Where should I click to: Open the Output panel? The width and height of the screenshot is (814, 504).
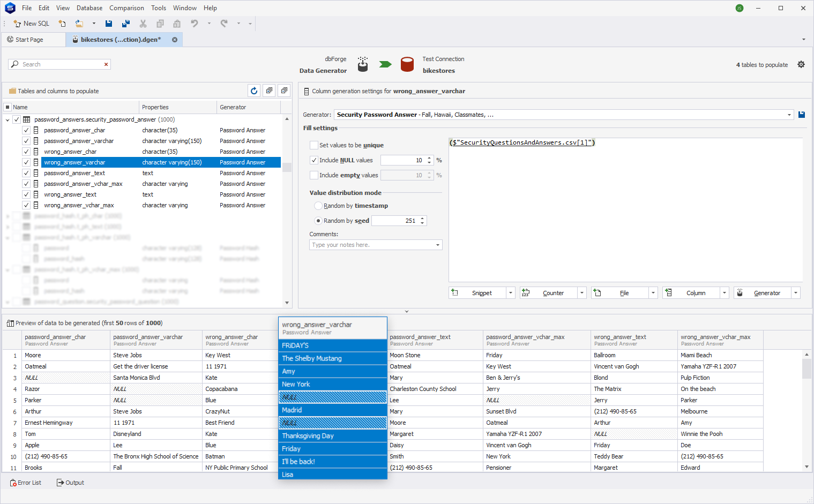(x=71, y=483)
